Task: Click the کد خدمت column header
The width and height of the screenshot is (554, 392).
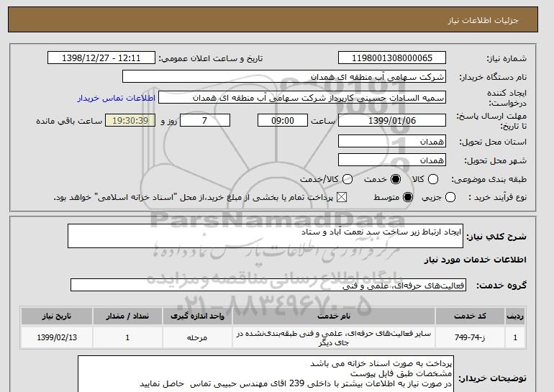Action: pyautogui.click(x=470, y=316)
